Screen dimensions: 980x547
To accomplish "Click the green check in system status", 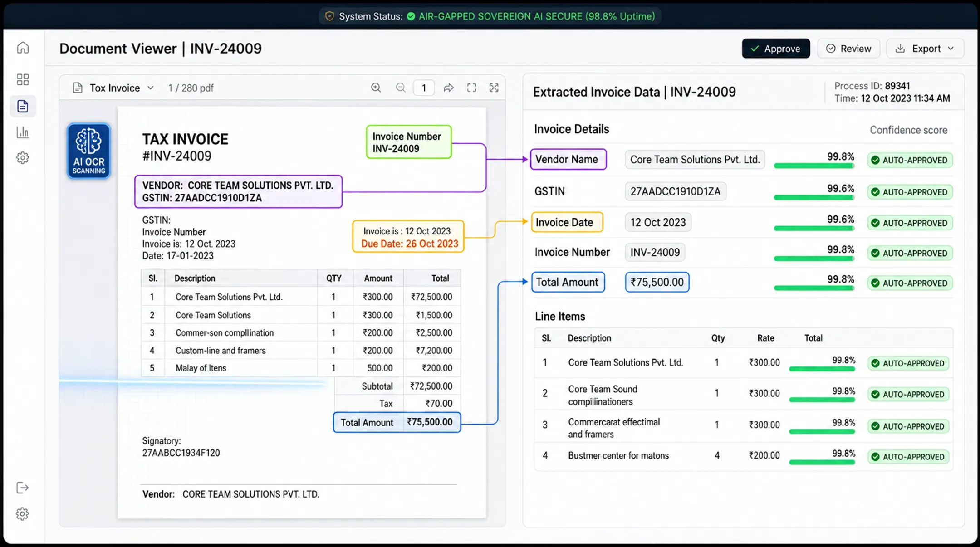I will tap(411, 16).
